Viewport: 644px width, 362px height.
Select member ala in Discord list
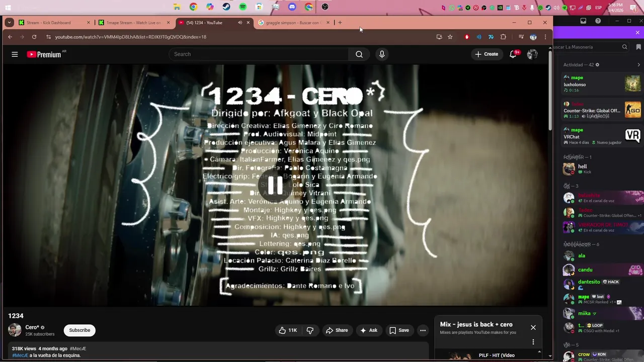602,256
